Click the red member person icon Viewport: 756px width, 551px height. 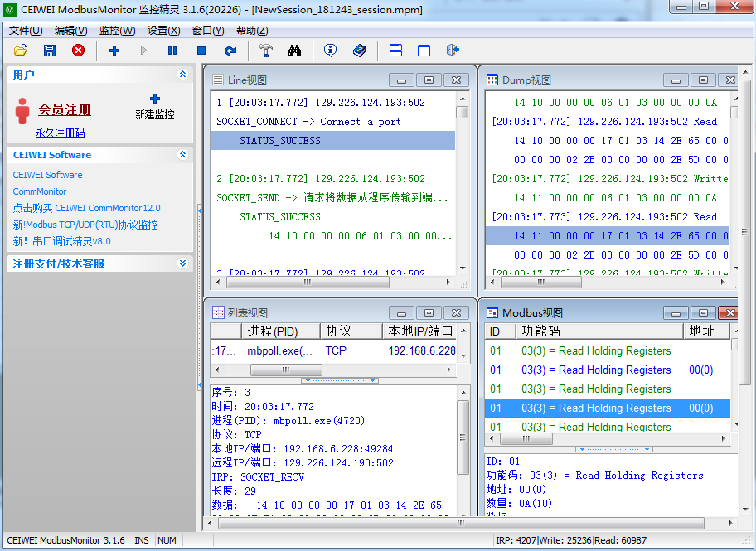point(22,111)
